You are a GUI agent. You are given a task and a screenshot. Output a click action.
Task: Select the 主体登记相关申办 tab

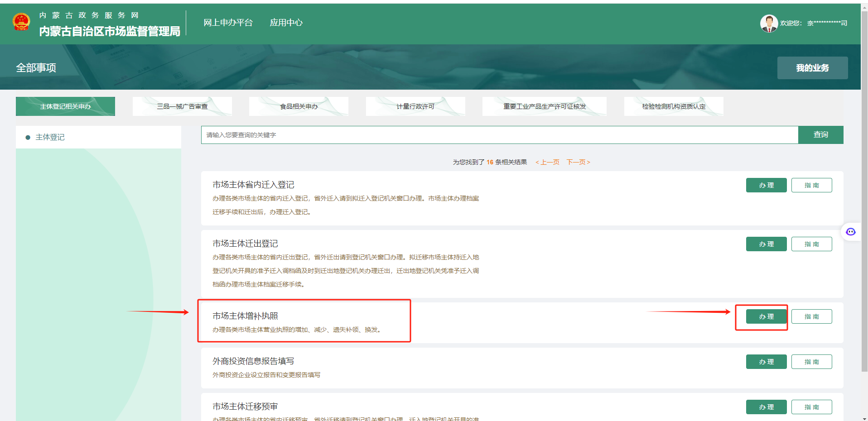(x=65, y=106)
